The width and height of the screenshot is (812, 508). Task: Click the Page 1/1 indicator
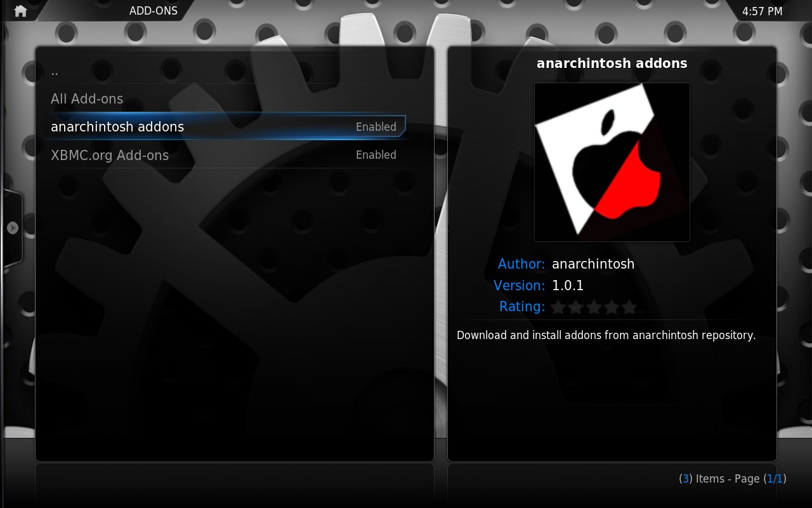[x=760, y=479]
